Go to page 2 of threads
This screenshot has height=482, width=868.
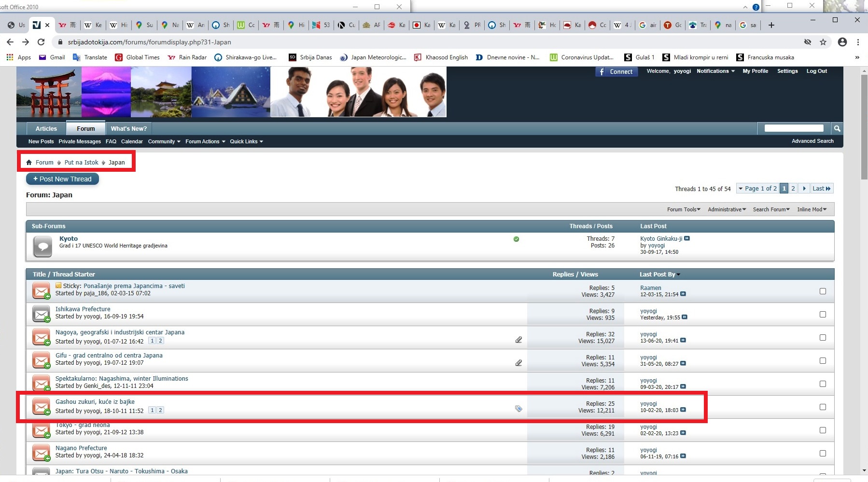click(x=793, y=189)
